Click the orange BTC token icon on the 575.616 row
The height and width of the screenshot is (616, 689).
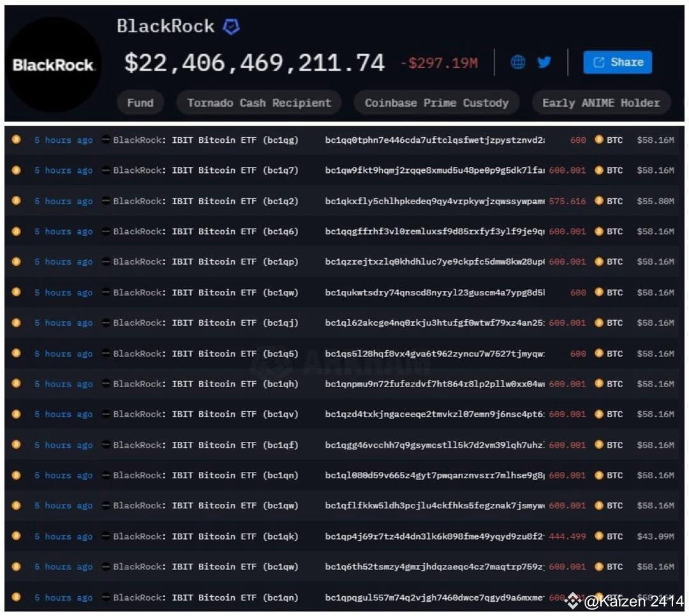click(x=598, y=201)
